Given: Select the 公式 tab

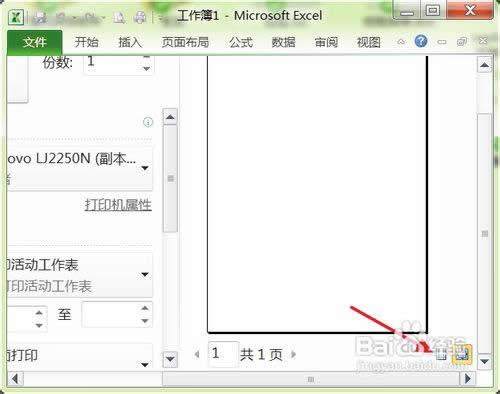Looking at the screenshot, I should tap(241, 42).
